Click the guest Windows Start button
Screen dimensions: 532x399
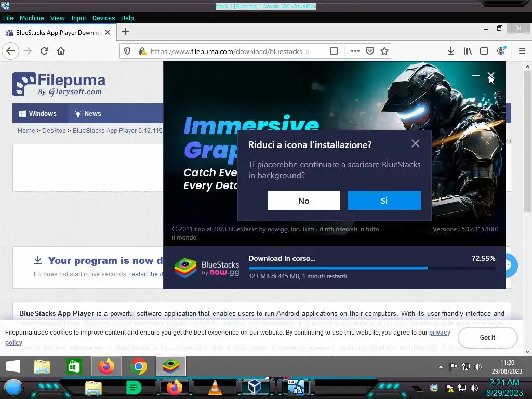click(13, 366)
